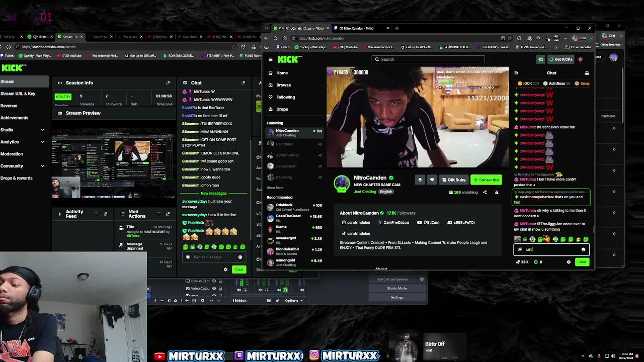This screenshot has height=362, width=644.
Task: Open dashboard chat settings gear
Action: click(x=225, y=269)
